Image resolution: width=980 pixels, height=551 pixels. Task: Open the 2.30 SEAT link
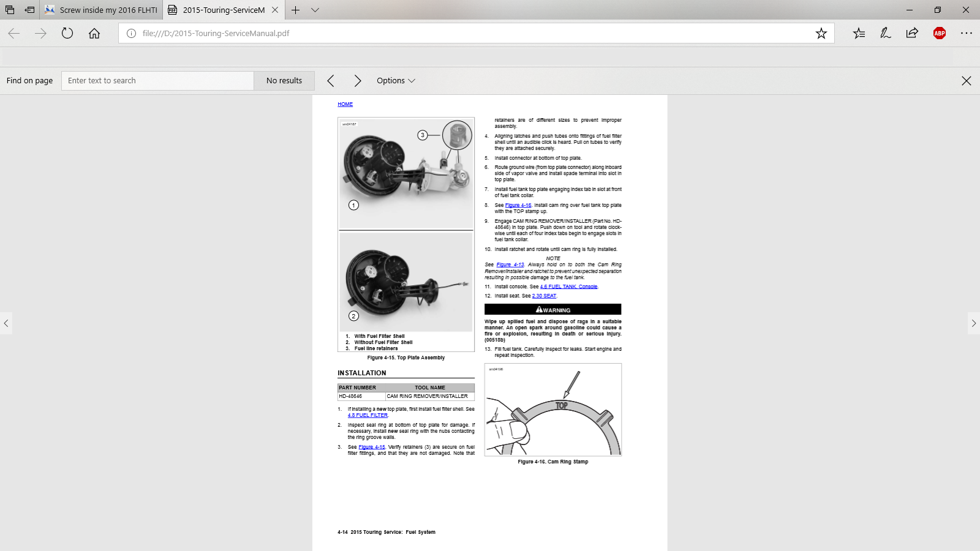pyautogui.click(x=544, y=296)
